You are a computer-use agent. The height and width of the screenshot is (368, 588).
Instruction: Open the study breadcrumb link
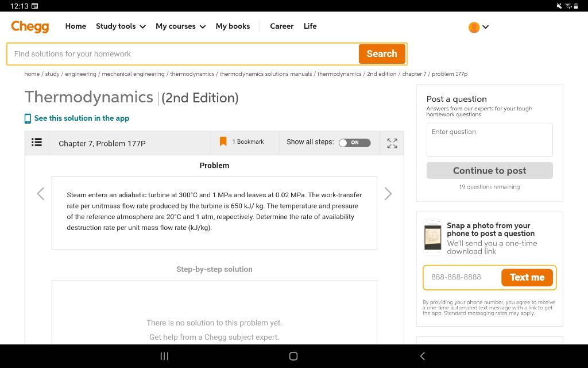coord(52,74)
